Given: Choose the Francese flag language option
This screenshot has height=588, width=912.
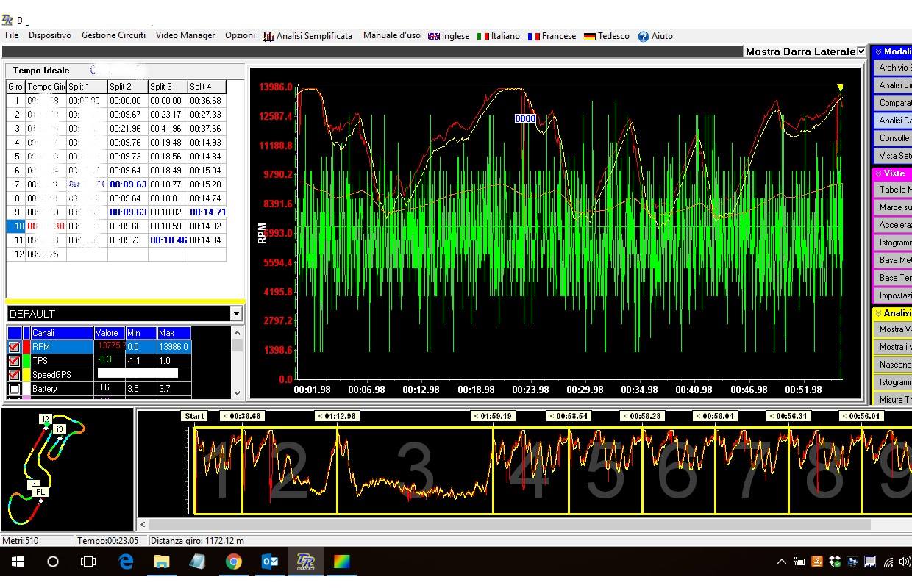Looking at the screenshot, I should tap(552, 36).
